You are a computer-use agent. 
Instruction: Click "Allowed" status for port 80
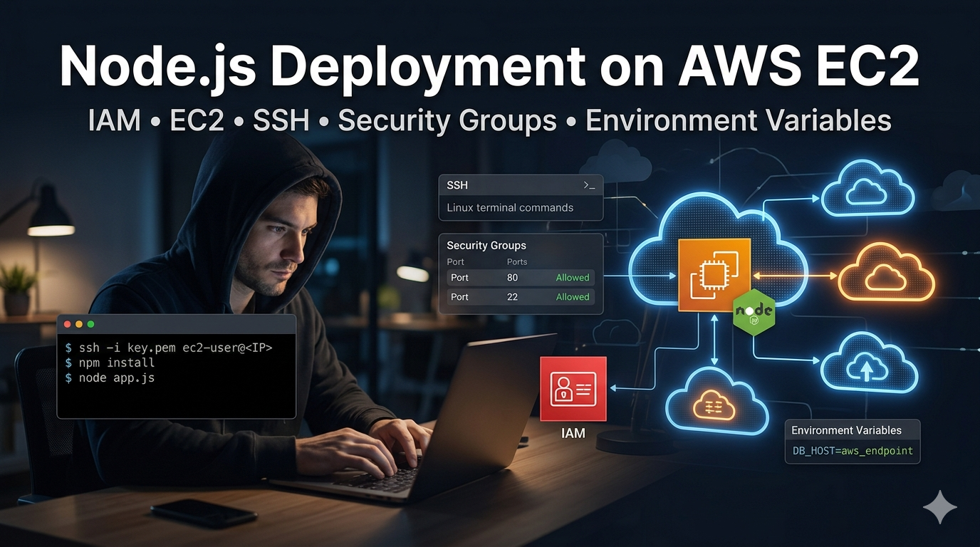tap(573, 278)
